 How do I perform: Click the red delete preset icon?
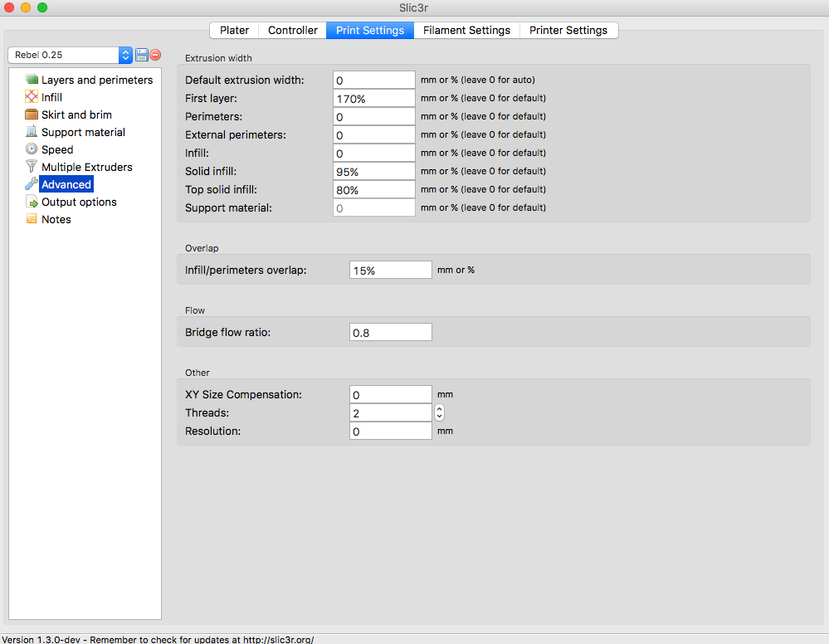tap(155, 55)
